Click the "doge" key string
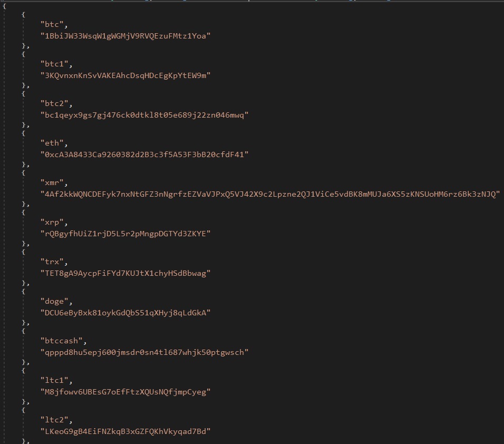 54,301
